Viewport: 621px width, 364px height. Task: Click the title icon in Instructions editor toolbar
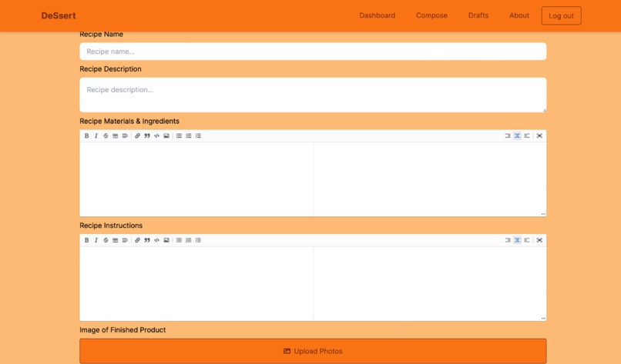(125, 240)
